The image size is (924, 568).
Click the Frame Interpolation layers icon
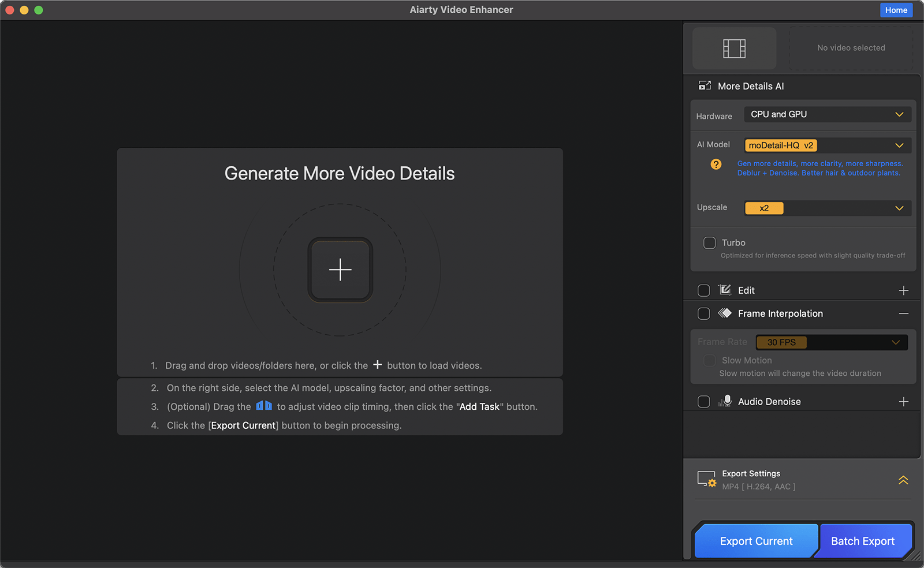click(x=725, y=313)
